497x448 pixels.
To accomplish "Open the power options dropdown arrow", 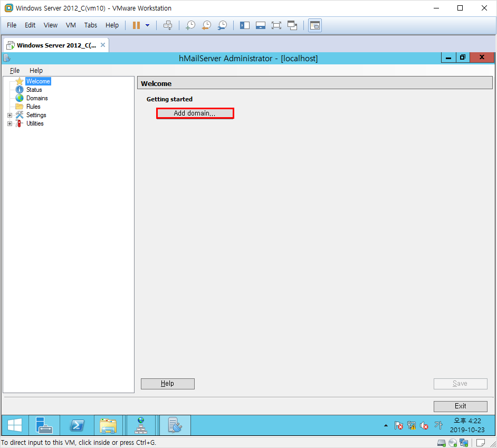I will click(x=147, y=25).
